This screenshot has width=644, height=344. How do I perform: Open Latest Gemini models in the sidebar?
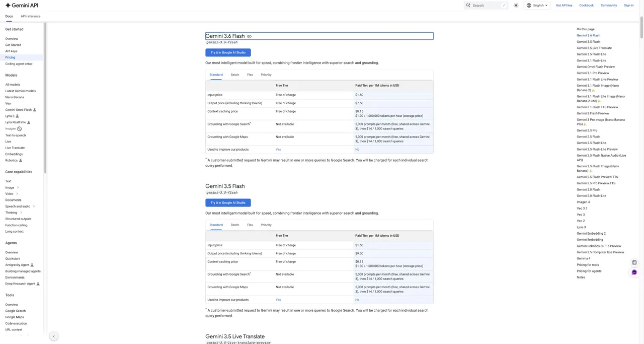coord(21,91)
